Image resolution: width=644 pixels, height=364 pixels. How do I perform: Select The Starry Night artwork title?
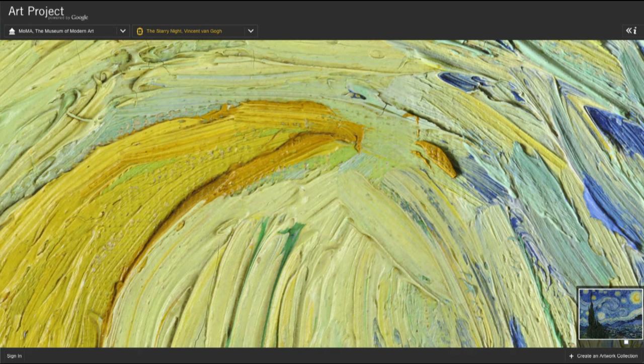tap(184, 31)
